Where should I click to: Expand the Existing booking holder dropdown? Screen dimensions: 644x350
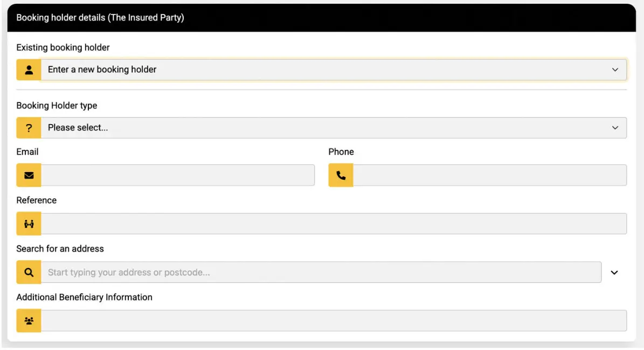coord(323,69)
